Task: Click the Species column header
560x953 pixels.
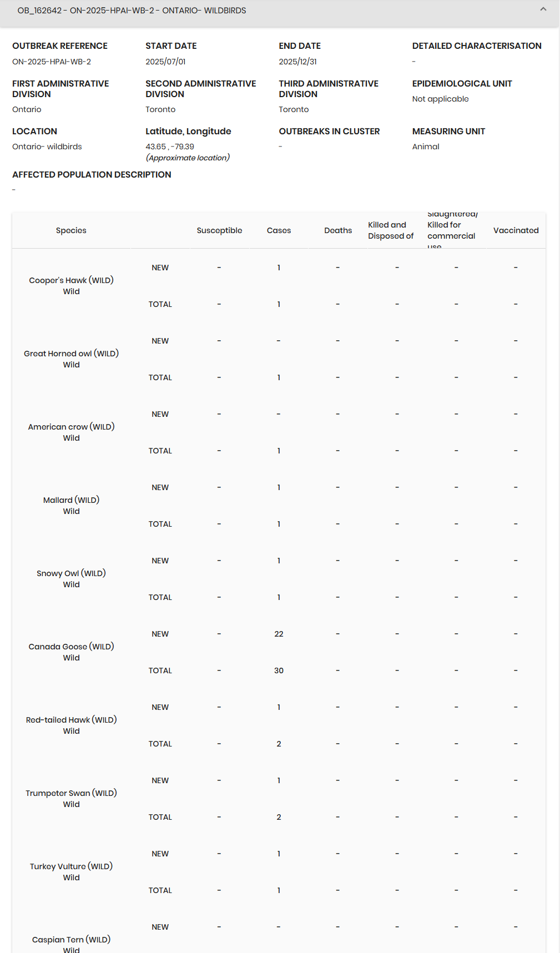Action: click(x=71, y=230)
